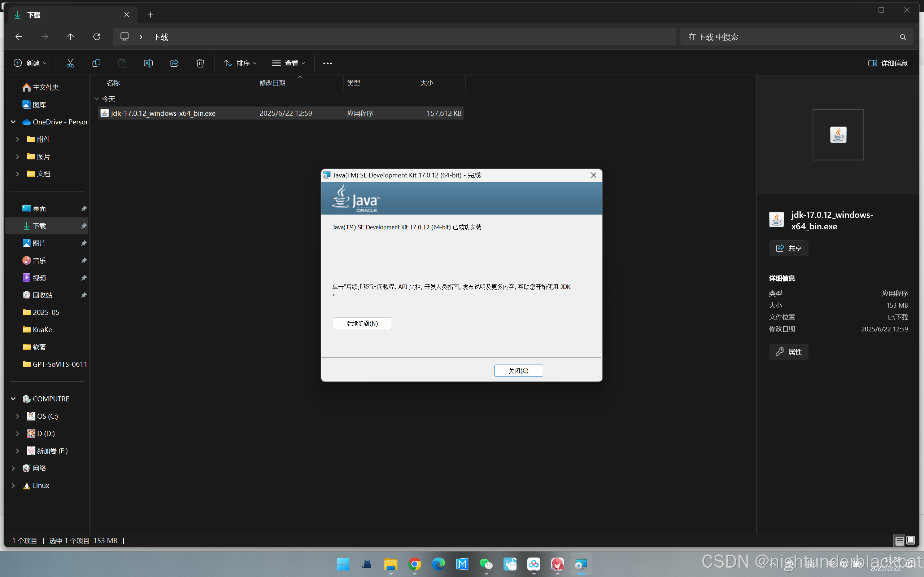Switch to large thumbnails view in status bar
Image resolution: width=924 pixels, height=577 pixels.
click(x=911, y=540)
